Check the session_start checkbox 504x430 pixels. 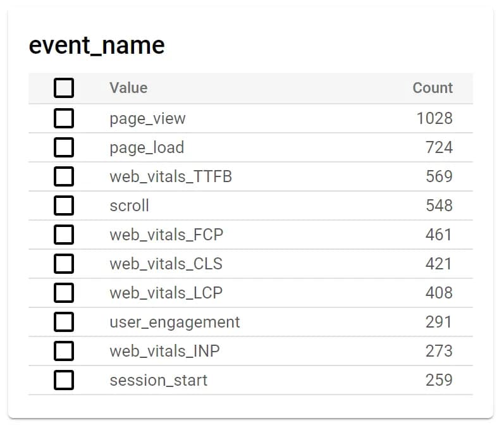pos(64,380)
